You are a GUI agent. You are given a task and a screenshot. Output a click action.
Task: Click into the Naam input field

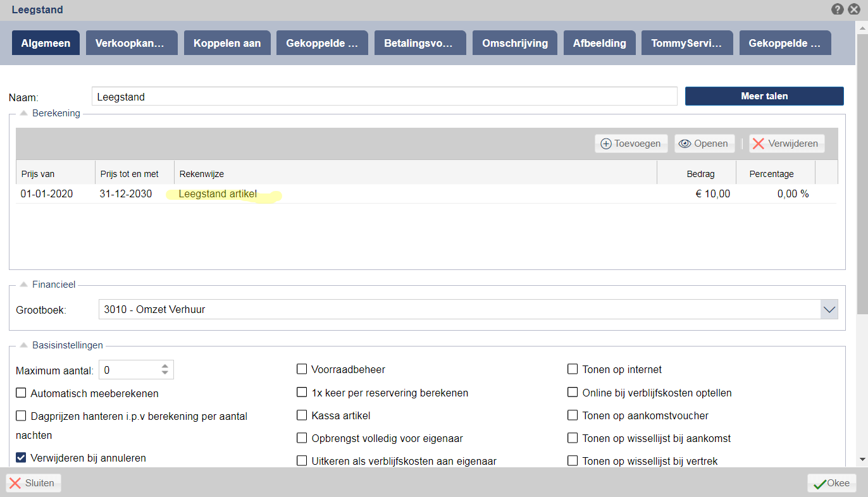coord(385,97)
